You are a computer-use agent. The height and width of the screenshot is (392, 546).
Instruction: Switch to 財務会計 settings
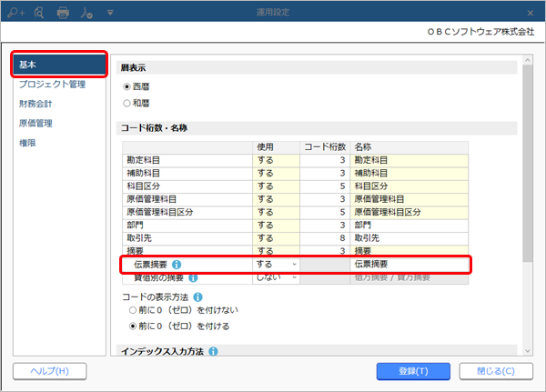pyautogui.click(x=35, y=104)
